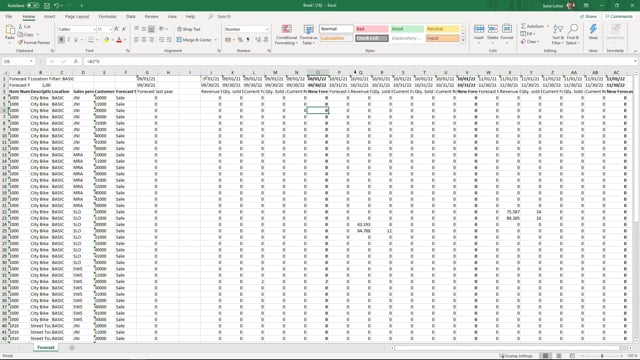The width and height of the screenshot is (640, 360).
Task: Open the font name dropdown
Action: (x=94, y=29)
